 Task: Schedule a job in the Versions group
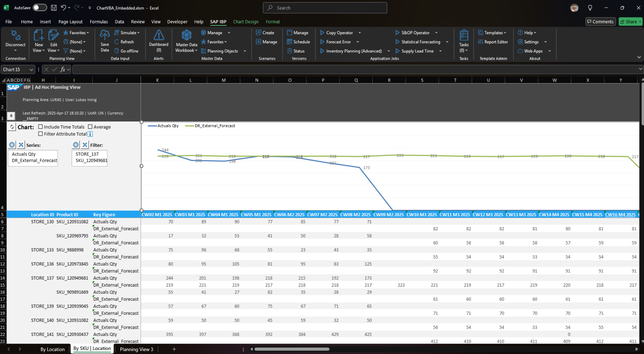[x=298, y=42]
